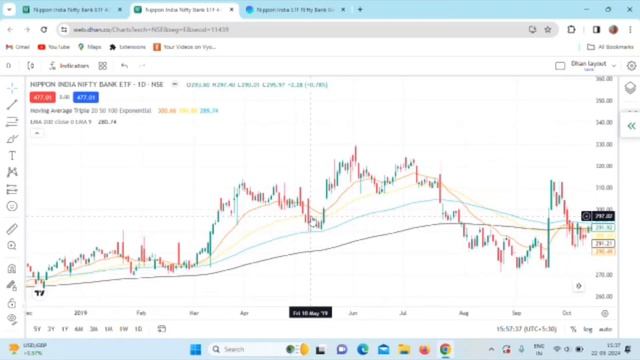Set the chart range to 1W
Viewport: 640px width, 360px height.
tap(124, 329)
